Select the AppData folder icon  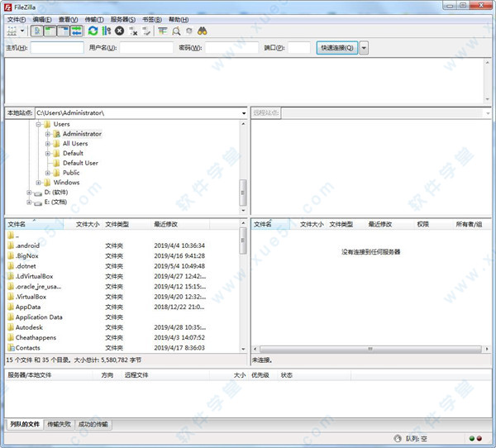[x=11, y=307]
